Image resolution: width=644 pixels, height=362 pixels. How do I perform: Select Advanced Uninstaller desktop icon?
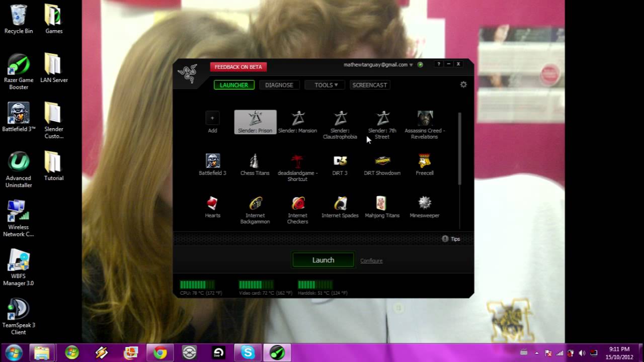[x=19, y=169]
